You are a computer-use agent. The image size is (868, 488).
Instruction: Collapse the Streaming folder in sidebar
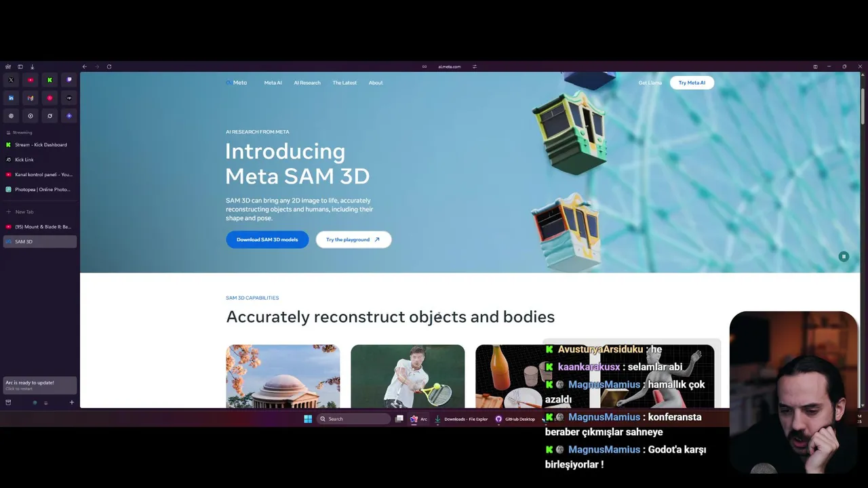click(18, 132)
